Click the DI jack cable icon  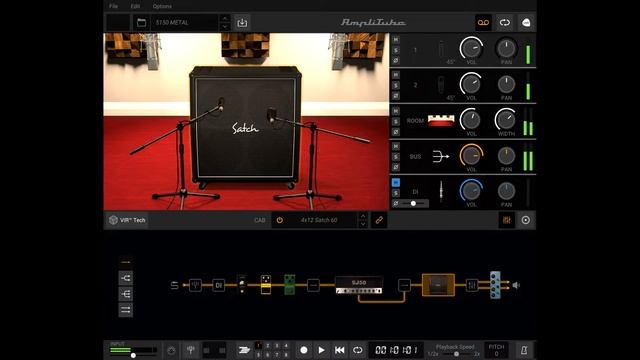(x=441, y=191)
